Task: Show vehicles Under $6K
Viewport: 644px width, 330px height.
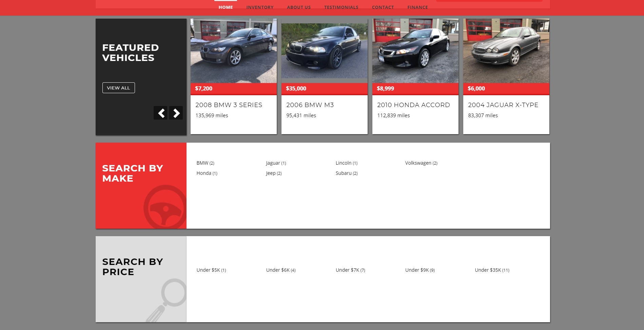Action: 281,270
